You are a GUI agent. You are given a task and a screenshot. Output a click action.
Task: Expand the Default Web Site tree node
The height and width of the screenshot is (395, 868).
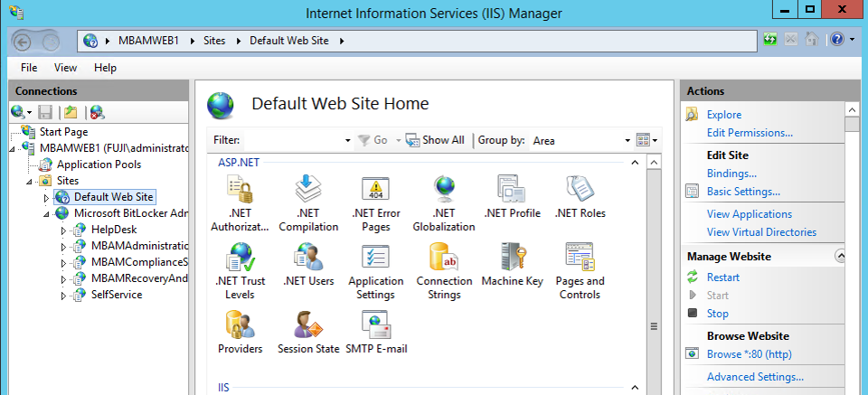point(46,197)
